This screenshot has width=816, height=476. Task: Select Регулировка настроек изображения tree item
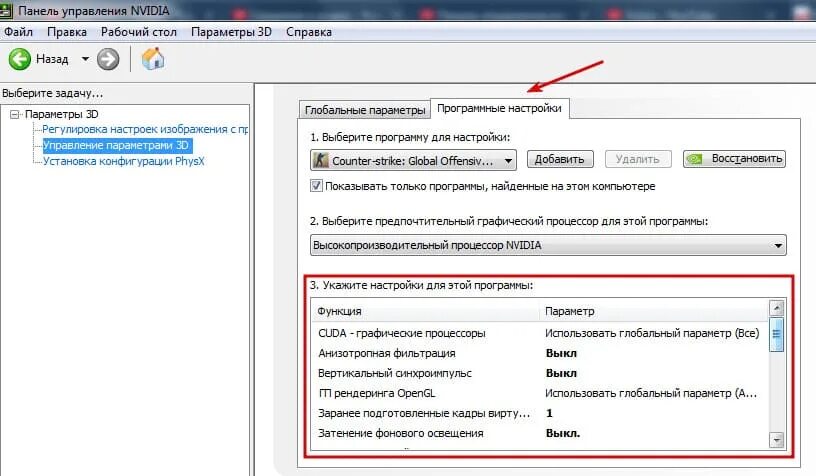pos(145,129)
